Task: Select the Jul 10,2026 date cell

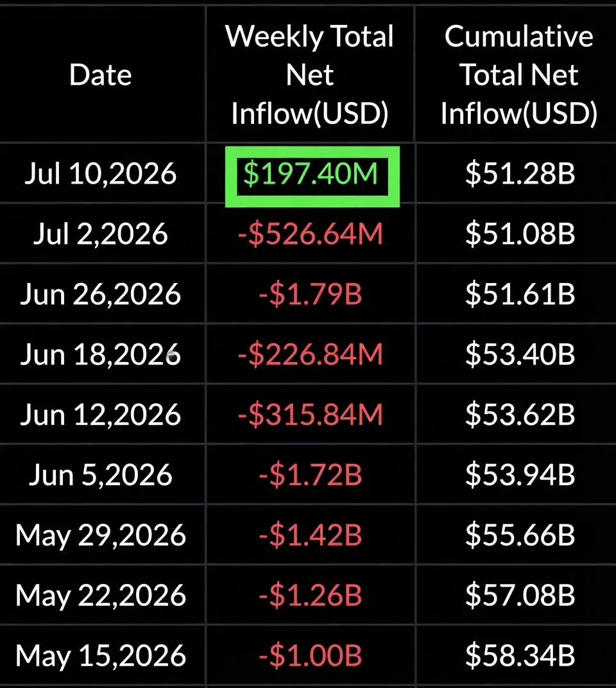Action: click(x=101, y=174)
